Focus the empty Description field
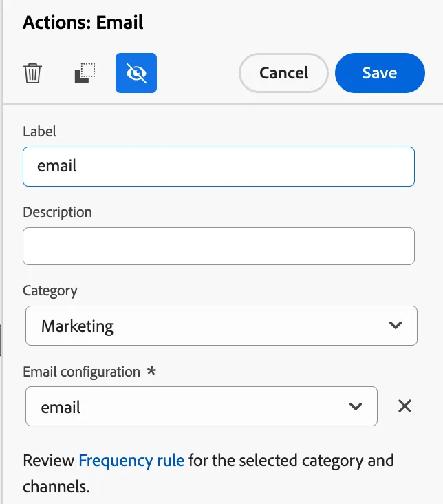443x504 pixels. 219,246
